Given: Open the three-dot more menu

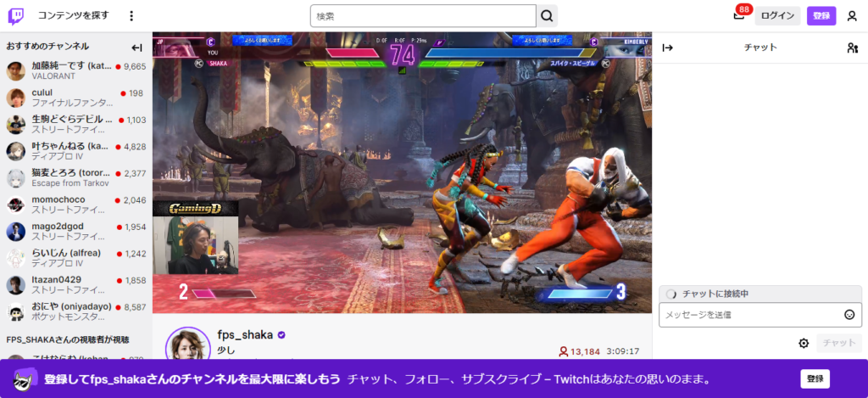Looking at the screenshot, I should tap(131, 16).
